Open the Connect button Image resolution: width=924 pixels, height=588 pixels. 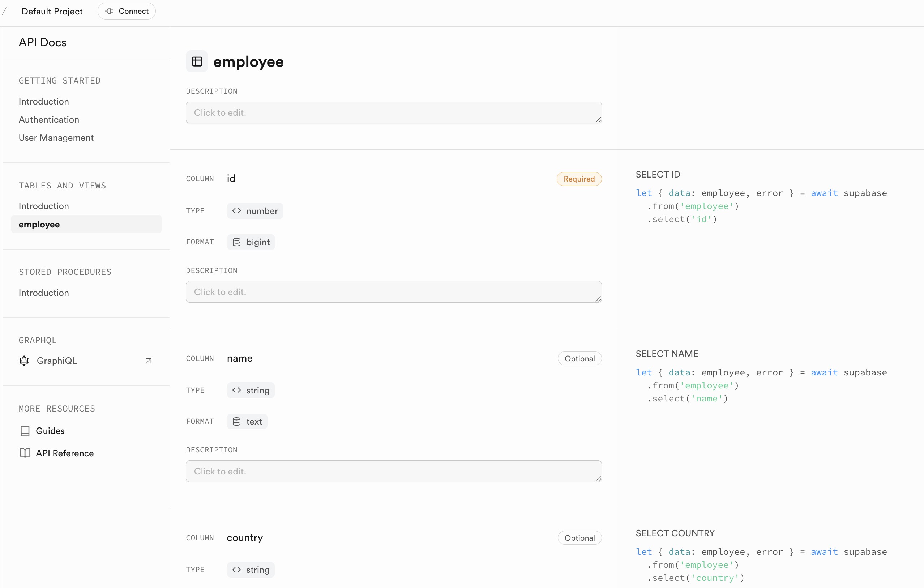[x=127, y=11]
